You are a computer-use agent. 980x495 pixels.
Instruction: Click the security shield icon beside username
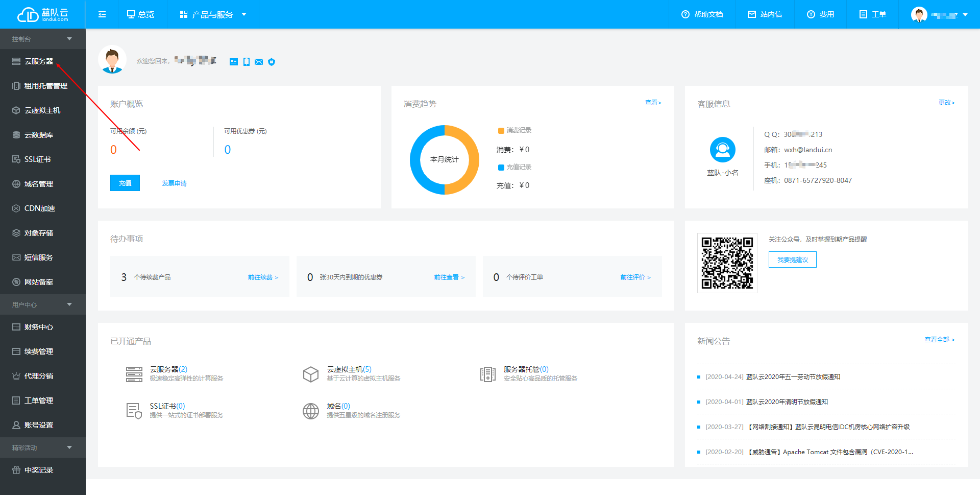(272, 62)
